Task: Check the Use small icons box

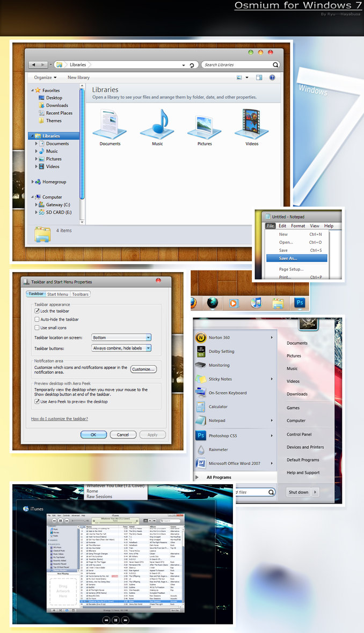Action: [37, 328]
